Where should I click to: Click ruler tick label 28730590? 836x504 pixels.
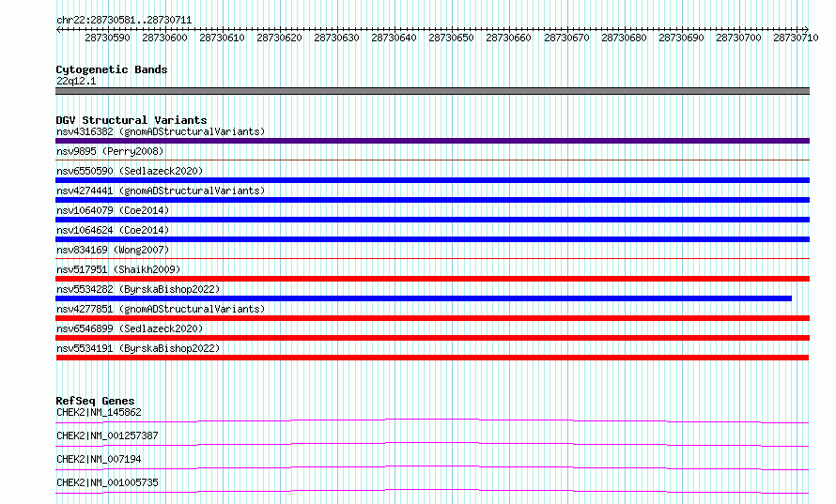click(107, 38)
